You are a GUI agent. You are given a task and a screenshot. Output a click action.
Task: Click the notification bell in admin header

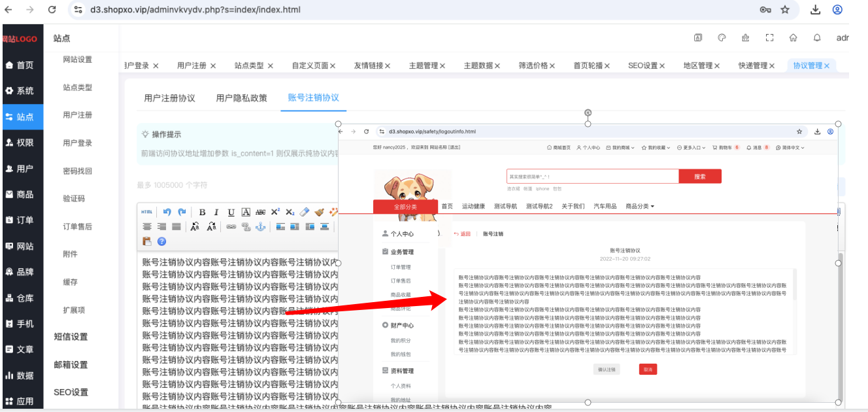(x=817, y=38)
